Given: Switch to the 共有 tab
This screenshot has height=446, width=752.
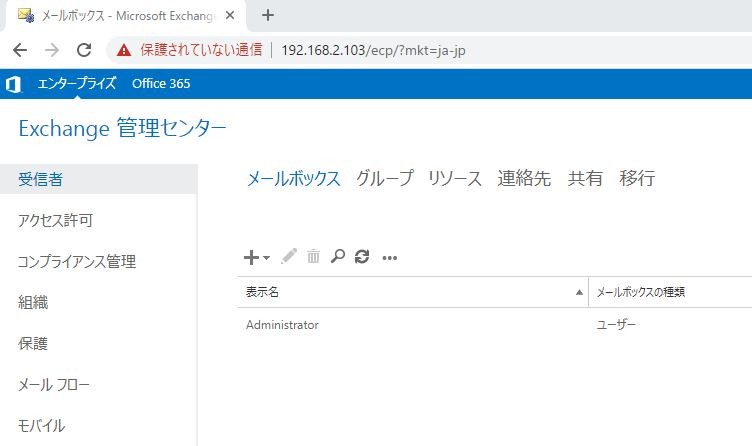Looking at the screenshot, I should (585, 178).
